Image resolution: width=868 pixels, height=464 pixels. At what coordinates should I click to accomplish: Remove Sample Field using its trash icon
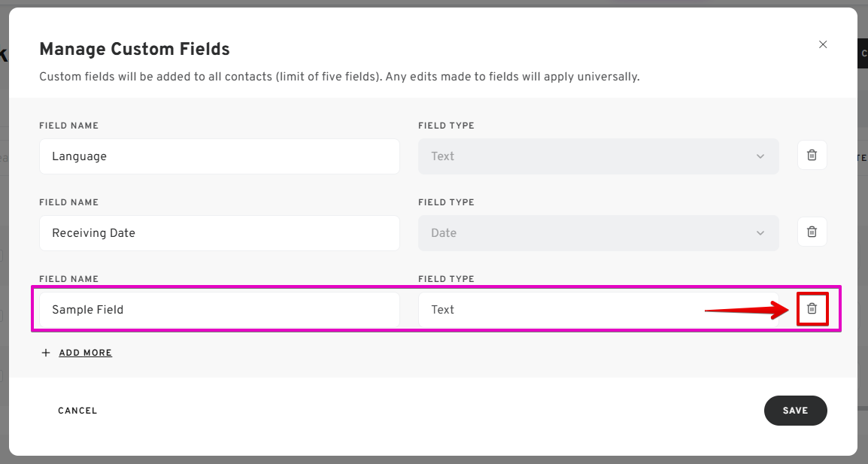(812, 308)
